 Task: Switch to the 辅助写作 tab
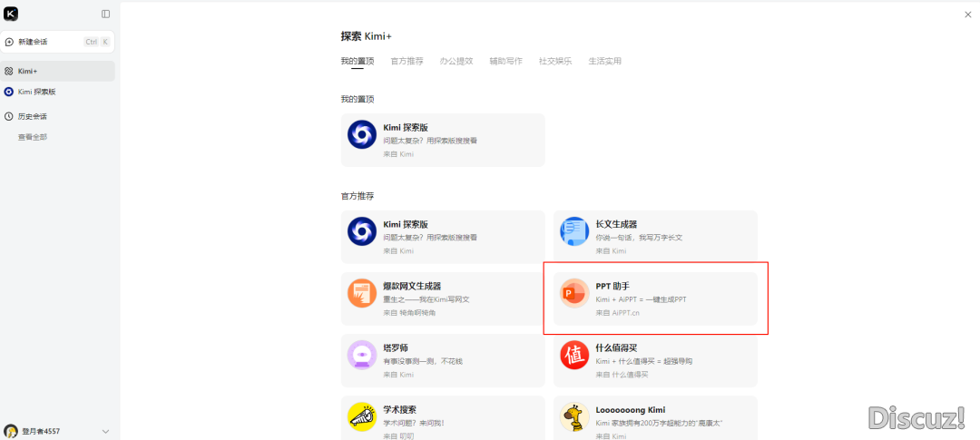[505, 62]
